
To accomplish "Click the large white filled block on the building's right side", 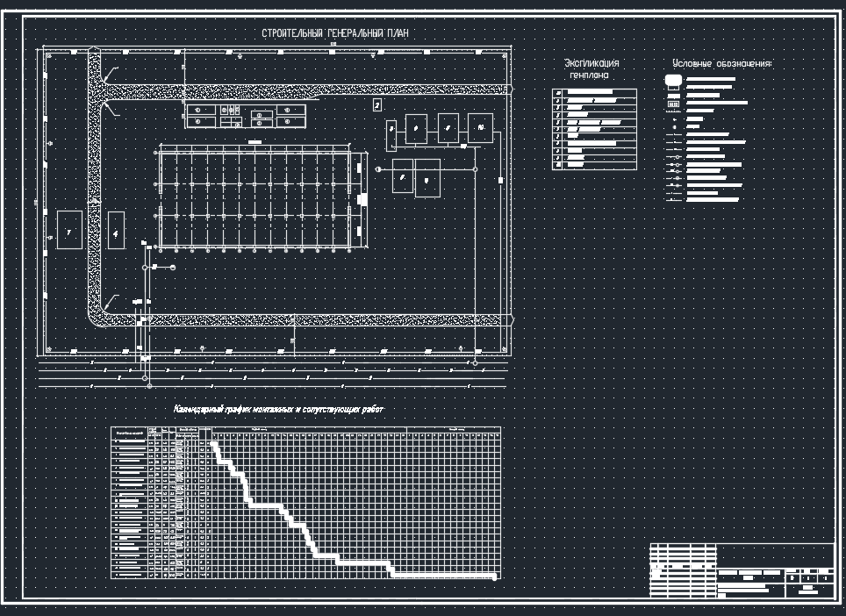I will coord(362,199).
